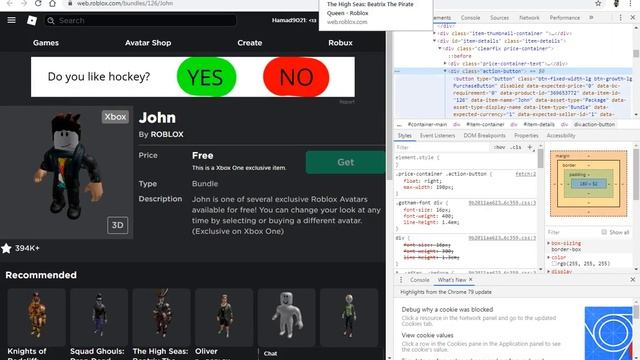Screen dimensions: 640x360
Task: Collapse the clearfix price-container div node
Action: click(x=440, y=48)
